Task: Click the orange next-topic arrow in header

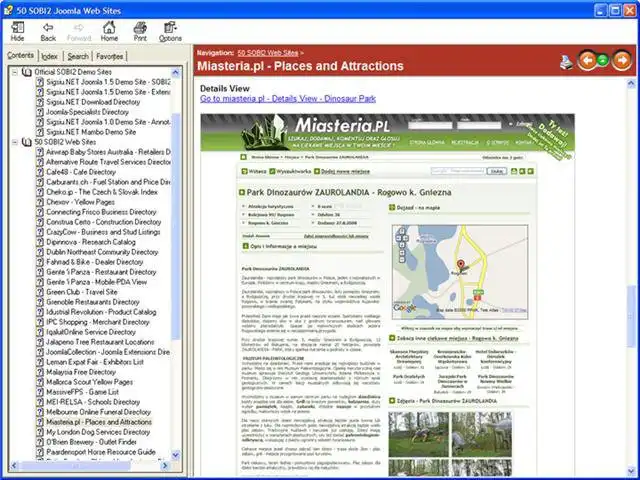Action: tap(622, 61)
